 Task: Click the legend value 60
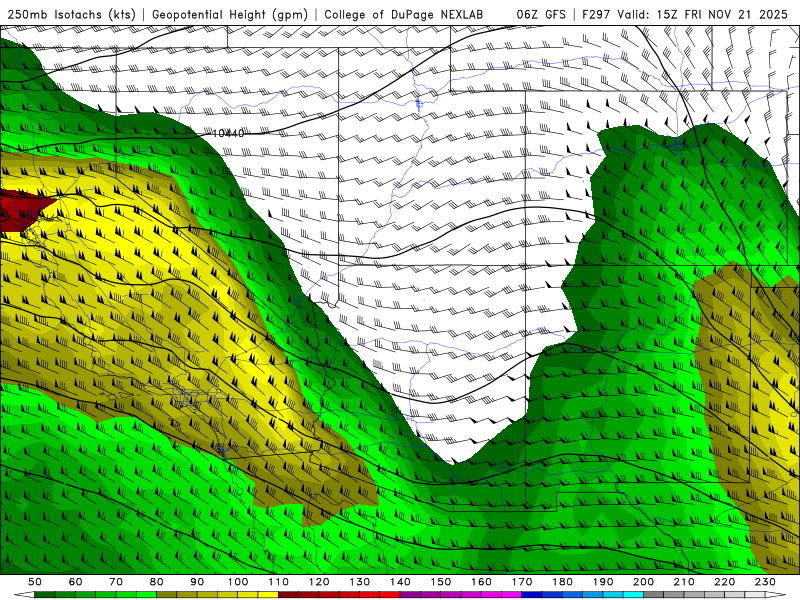coord(75,582)
